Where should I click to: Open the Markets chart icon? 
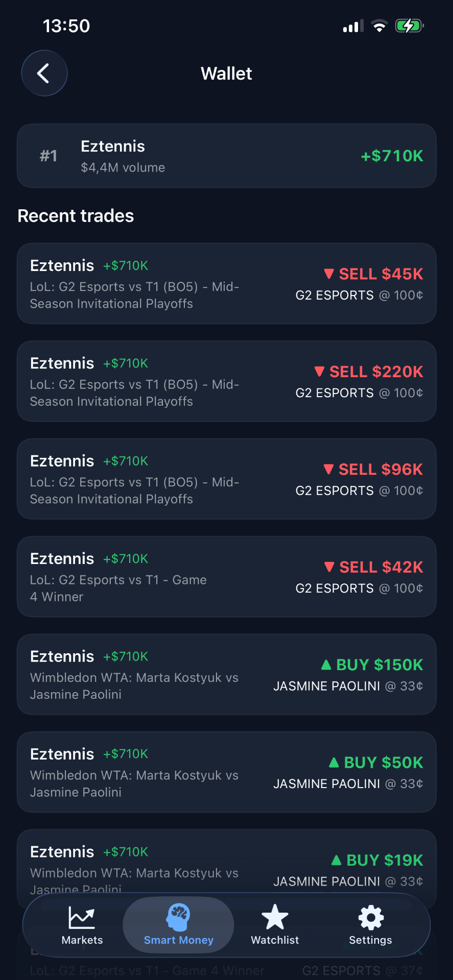(82, 918)
